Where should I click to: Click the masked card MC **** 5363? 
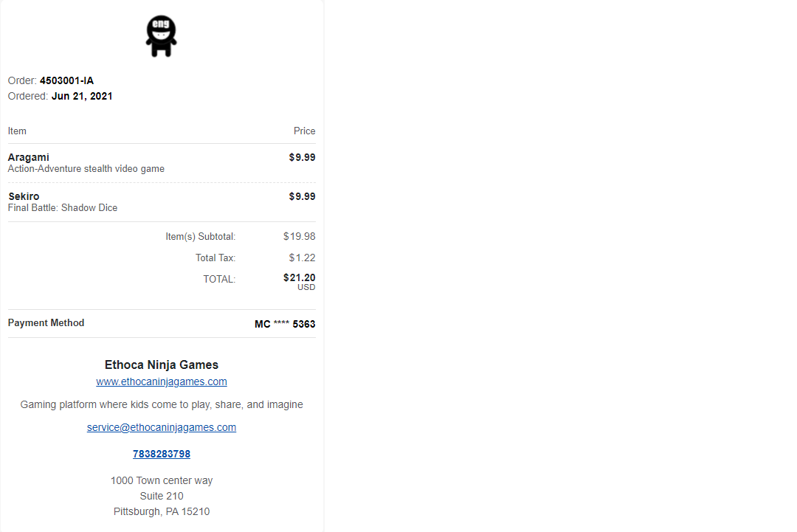285,324
